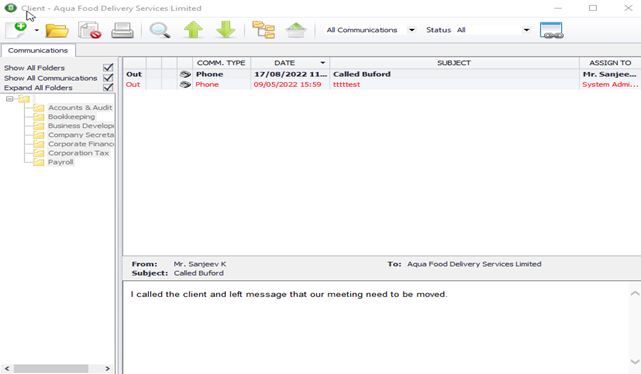The image size is (641, 374).
Task: Maximize the Client window
Action: pos(593,8)
